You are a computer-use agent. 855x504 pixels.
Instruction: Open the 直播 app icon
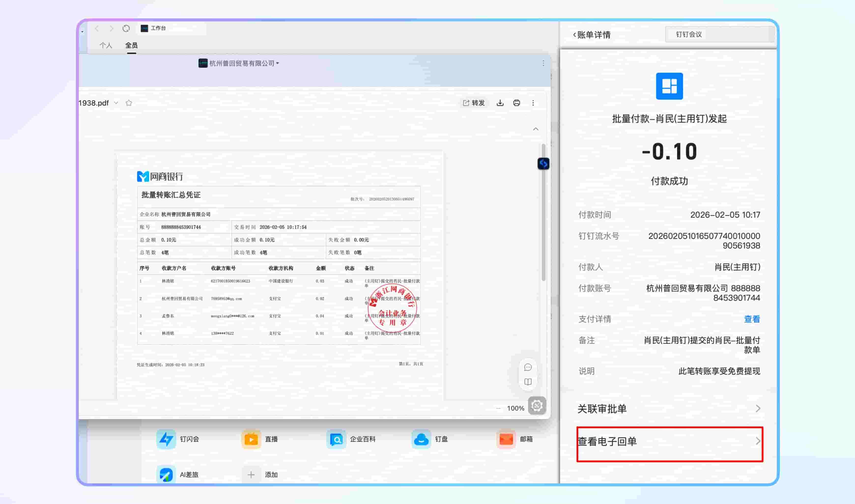click(251, 439)
